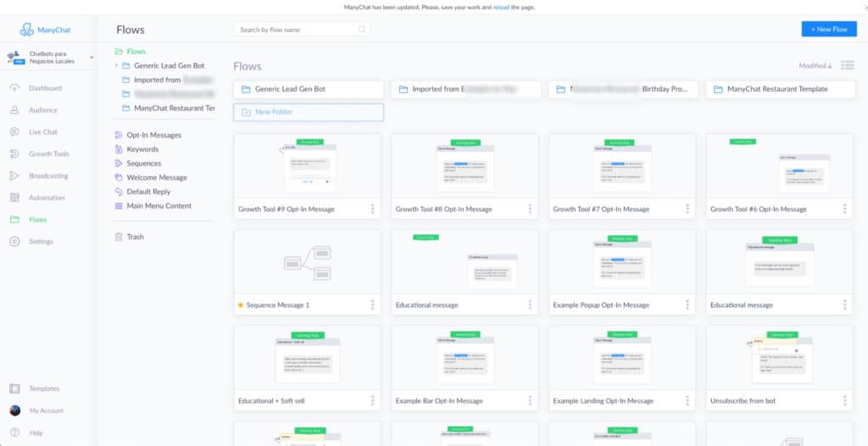Viewport: 868px width, 446px height.
Task: Open Example Bar Opt-In Message thumbnail
Action: [x=465, y=357]
